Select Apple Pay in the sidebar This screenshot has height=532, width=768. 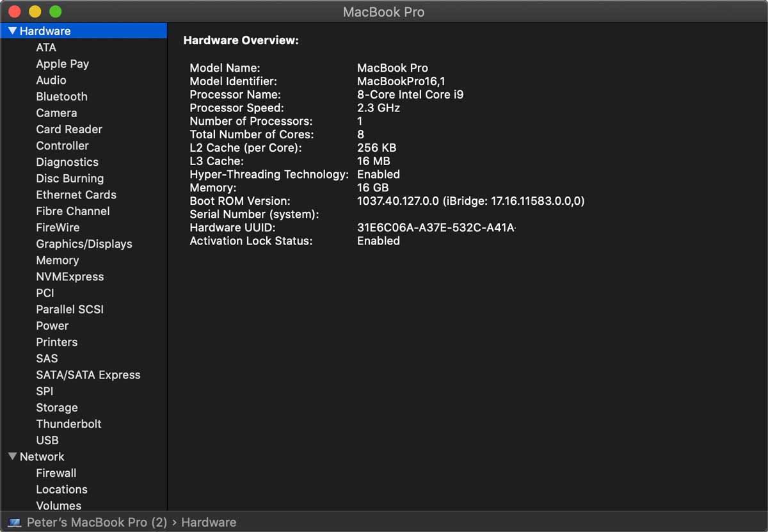click(x=63, y=64)
